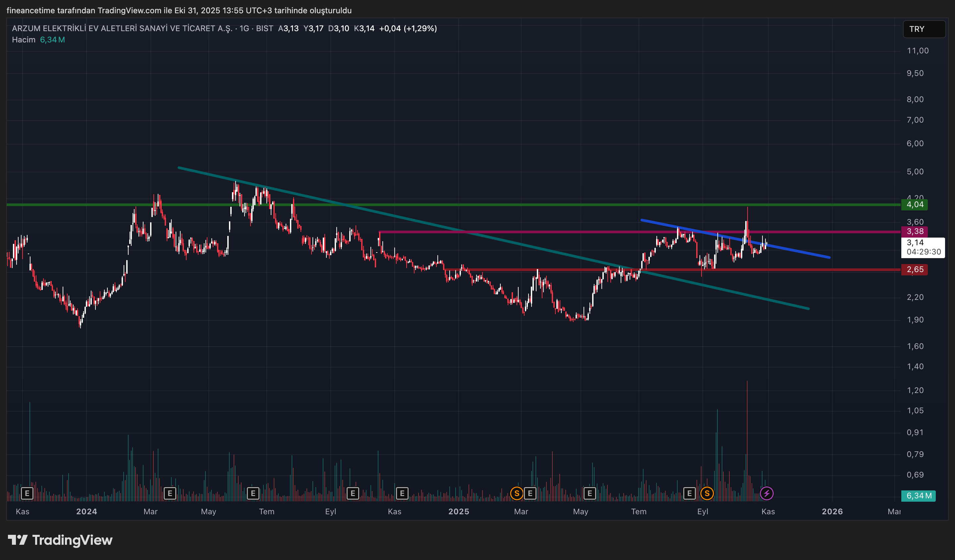
Task: Click the orange S split marker before Mar 2025
Action: [517, 493]
